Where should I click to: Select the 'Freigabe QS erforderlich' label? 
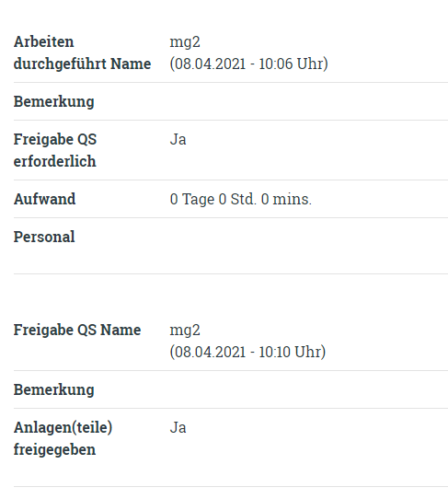tap(55, 150)
